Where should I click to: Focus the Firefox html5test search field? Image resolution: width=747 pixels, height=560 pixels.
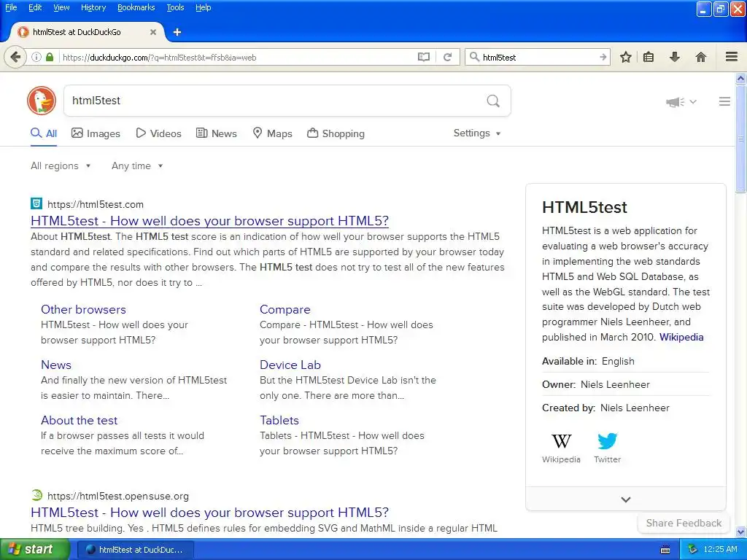click(x=538, y=57)
